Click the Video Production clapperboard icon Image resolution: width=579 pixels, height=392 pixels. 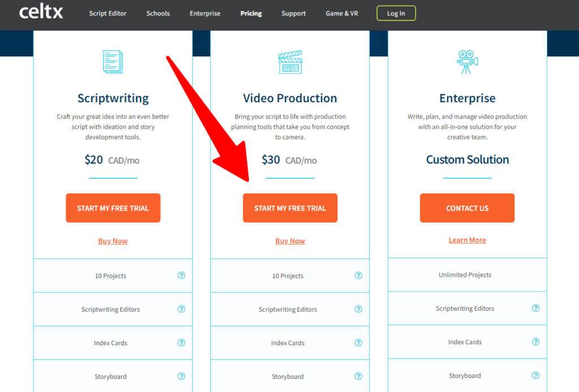pos(290,62)
